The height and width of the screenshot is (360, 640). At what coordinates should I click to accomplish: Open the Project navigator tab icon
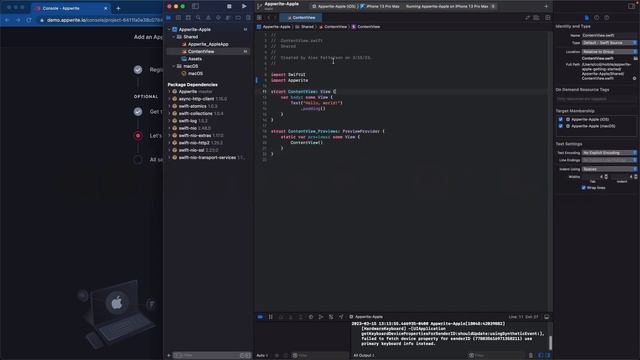coord(169,18)
